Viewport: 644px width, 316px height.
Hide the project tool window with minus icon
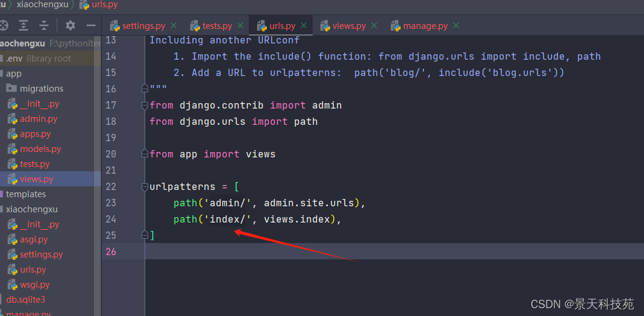tap(91, 25)
